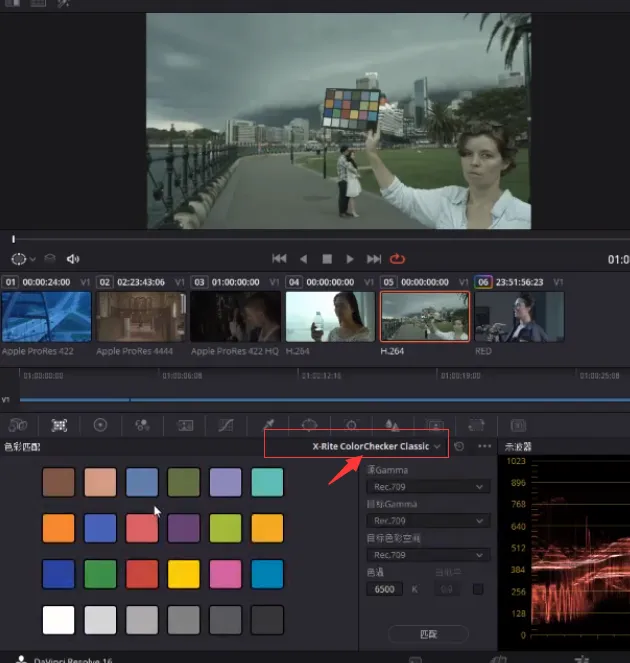Click the 匹配 match button
This screenshot has width=630, height=663.
click(x=428, y=634)
